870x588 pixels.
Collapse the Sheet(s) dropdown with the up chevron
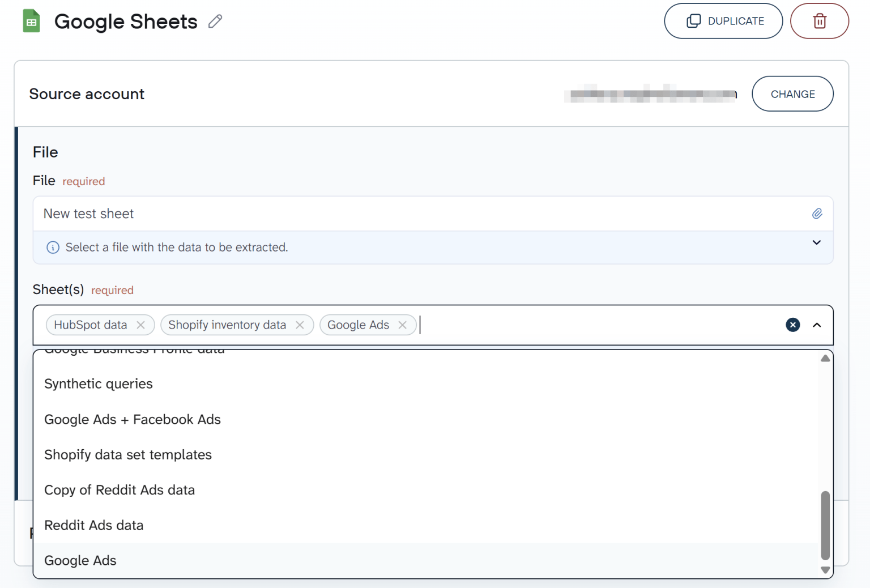(x=817, y=325)
